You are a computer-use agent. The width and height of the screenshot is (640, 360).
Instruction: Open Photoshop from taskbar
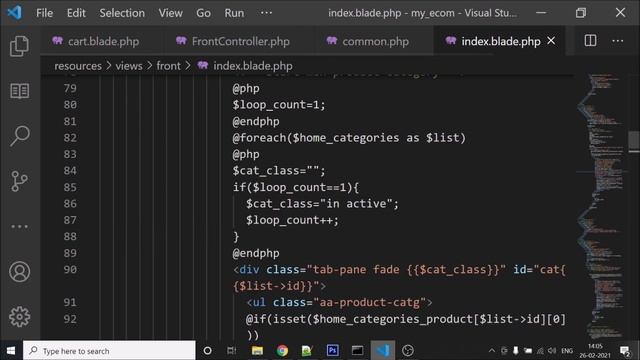click(332, 351)
